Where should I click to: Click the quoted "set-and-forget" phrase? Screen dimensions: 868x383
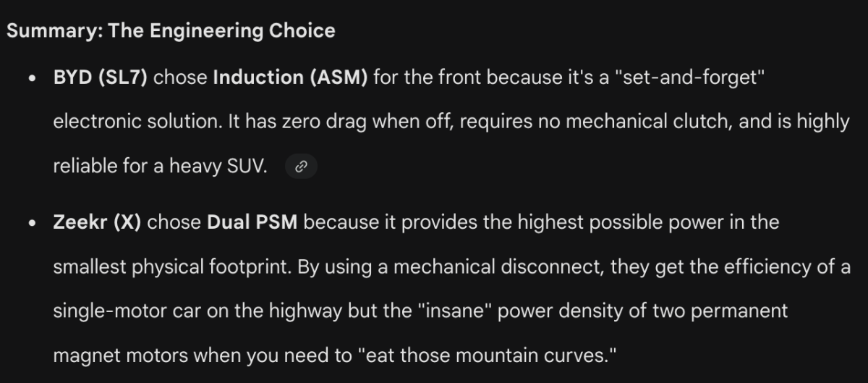tap(689, 77)
